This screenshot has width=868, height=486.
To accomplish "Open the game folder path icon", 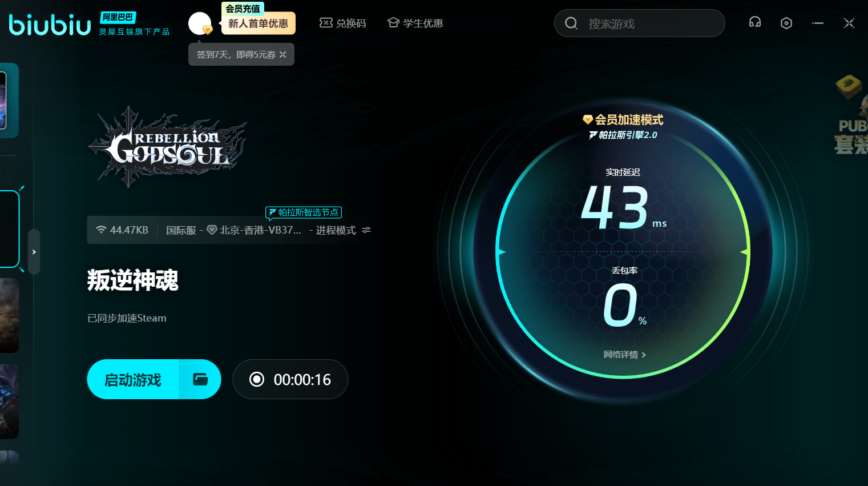I will click(x=200, y=379).
